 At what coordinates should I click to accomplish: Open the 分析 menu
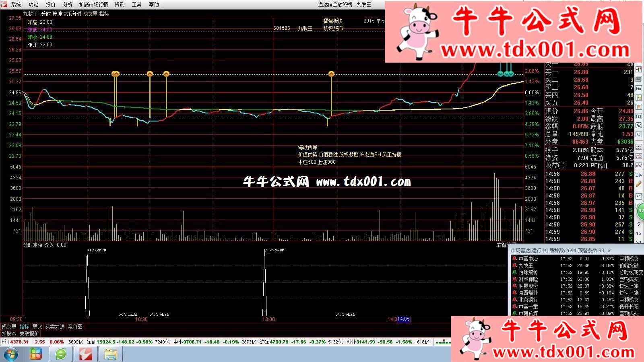point(68,4)
